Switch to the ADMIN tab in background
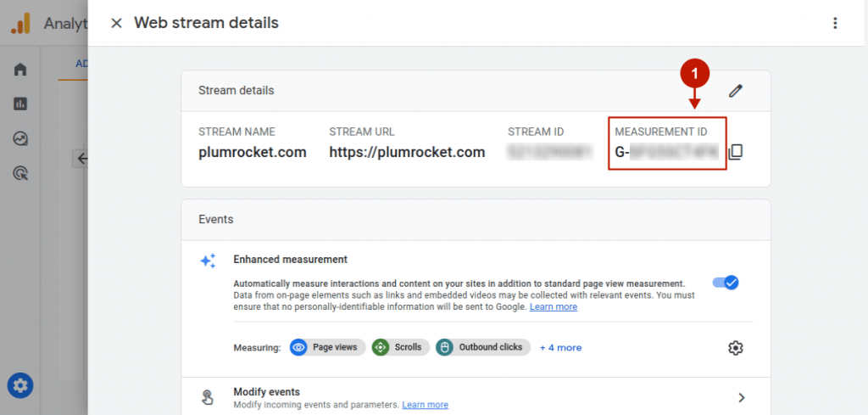868x415 pixels. click(x=81, y=64)
